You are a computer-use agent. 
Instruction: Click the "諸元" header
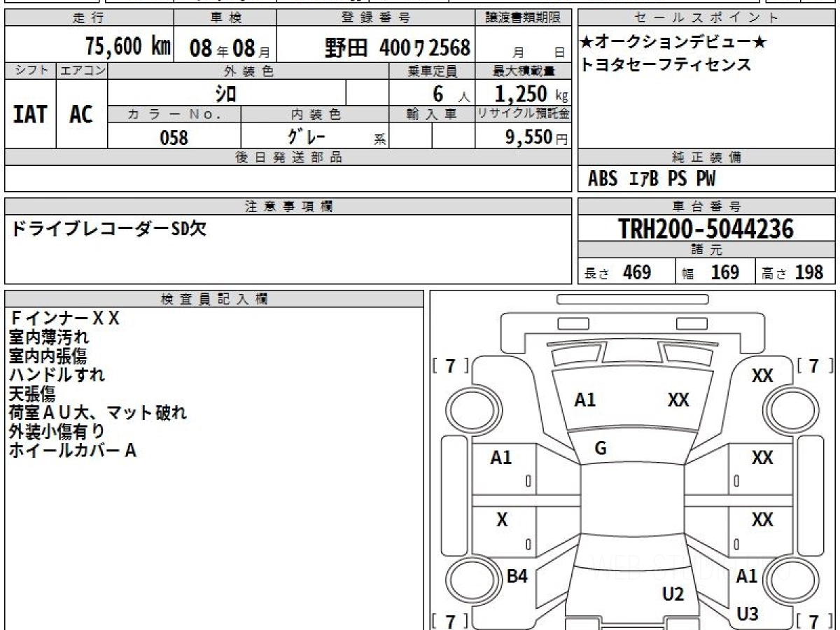pyautogui.click(x=707, y=250)
